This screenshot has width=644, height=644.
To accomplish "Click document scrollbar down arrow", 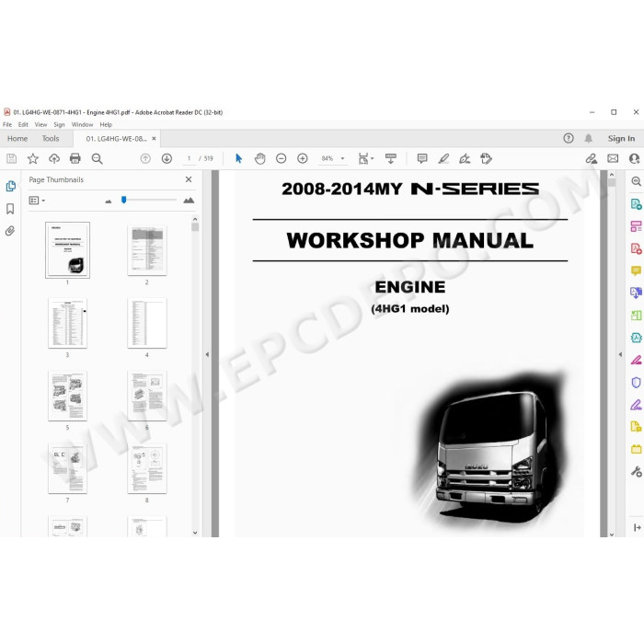I will (x=612, y=535).
